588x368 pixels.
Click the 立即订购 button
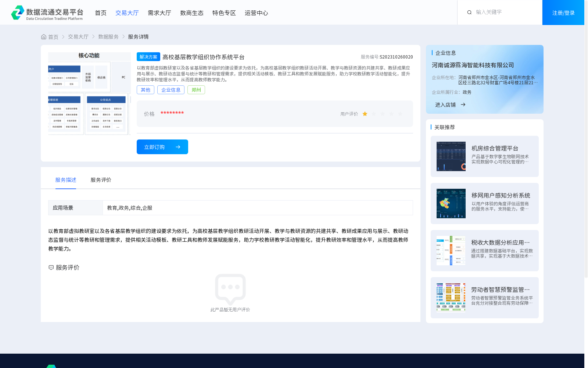pos(162,147)
